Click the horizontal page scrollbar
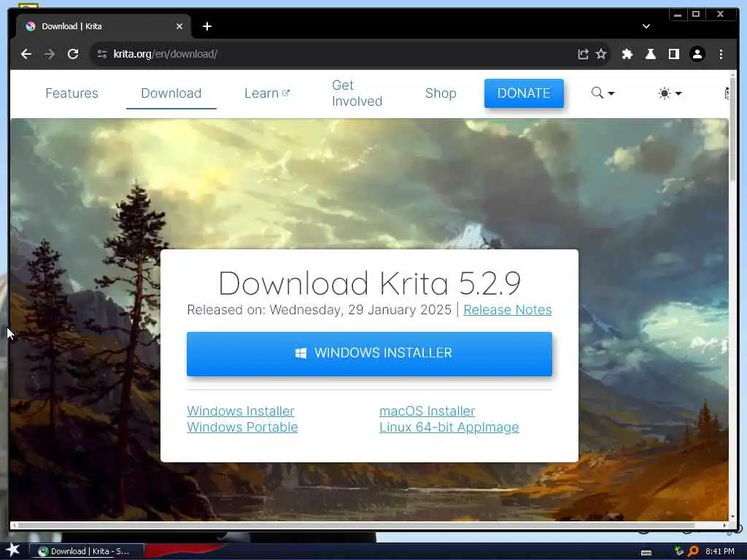This screenshot has height=560, width=747. coord(355,525)
